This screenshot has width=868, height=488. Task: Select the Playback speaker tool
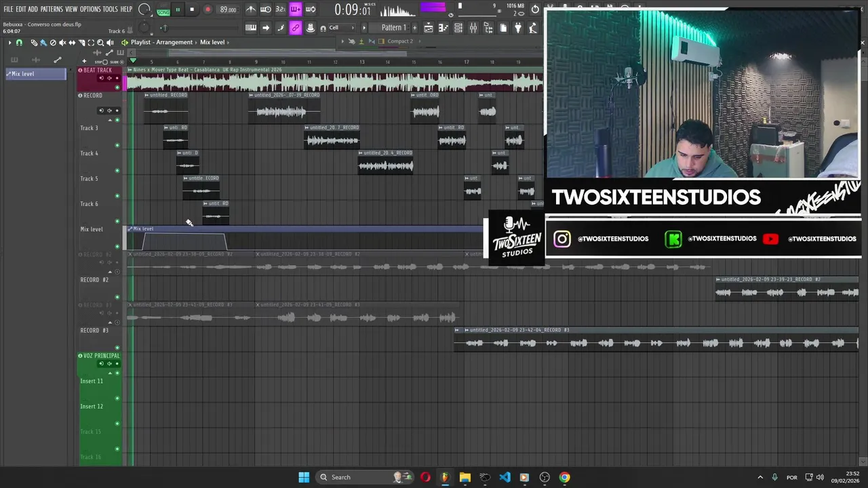pyautogui.click(x=110, y=42)
